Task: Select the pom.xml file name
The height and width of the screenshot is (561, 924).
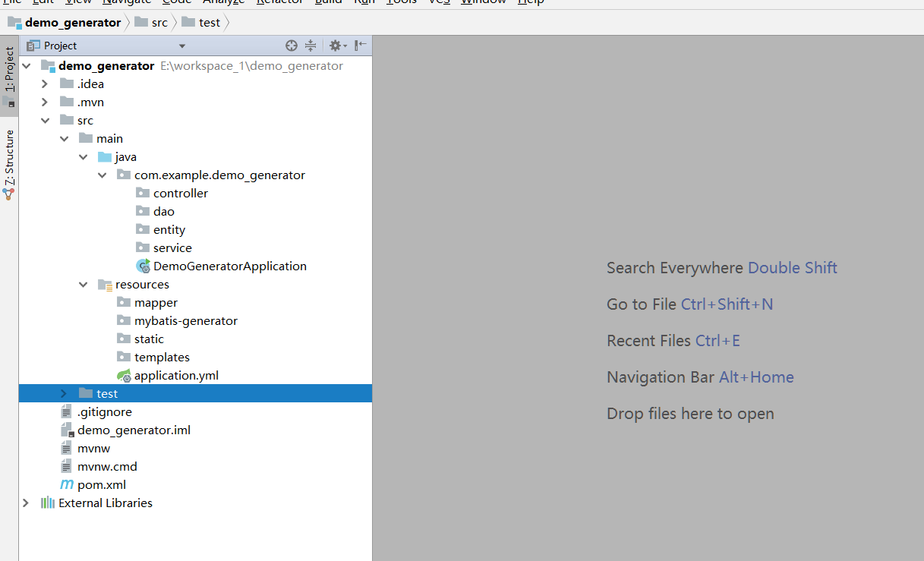Action: click(x=102, y=484)
